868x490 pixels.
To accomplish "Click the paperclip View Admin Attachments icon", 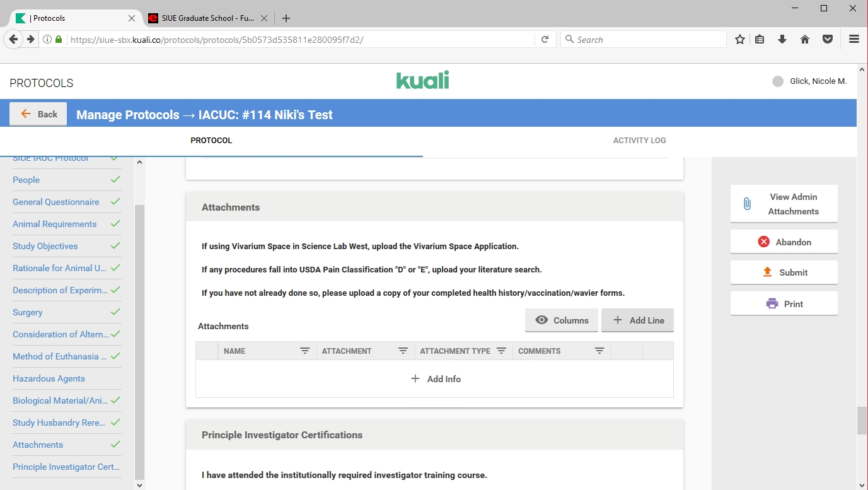I will 747,204.
